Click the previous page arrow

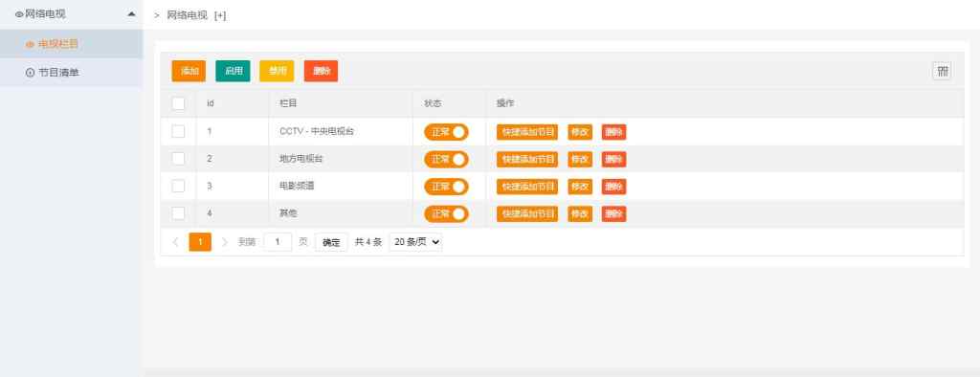tap(176, 242)
